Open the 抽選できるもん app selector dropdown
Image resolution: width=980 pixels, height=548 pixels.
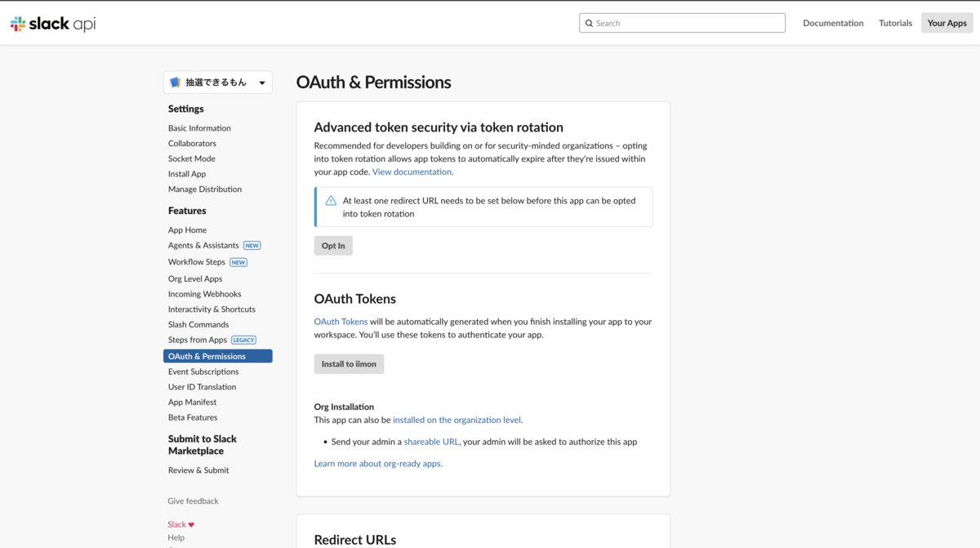pyautogui.click(x=218, y=82)
